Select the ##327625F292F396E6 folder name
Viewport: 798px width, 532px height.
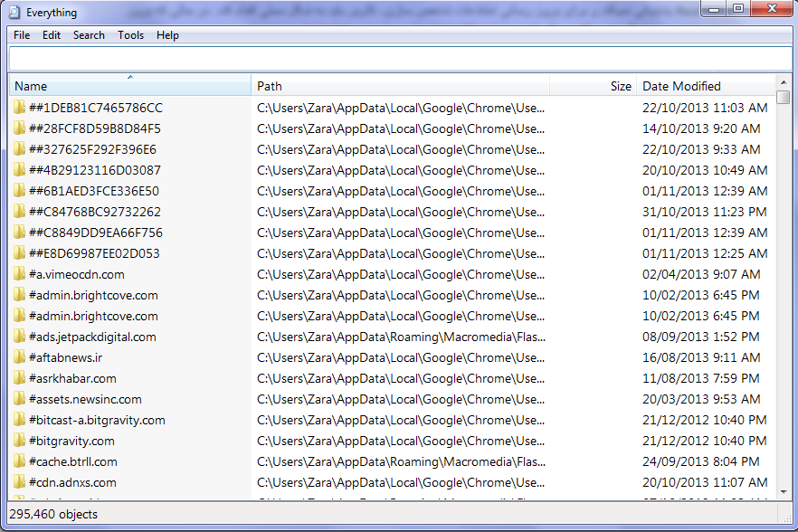[92, 149]
